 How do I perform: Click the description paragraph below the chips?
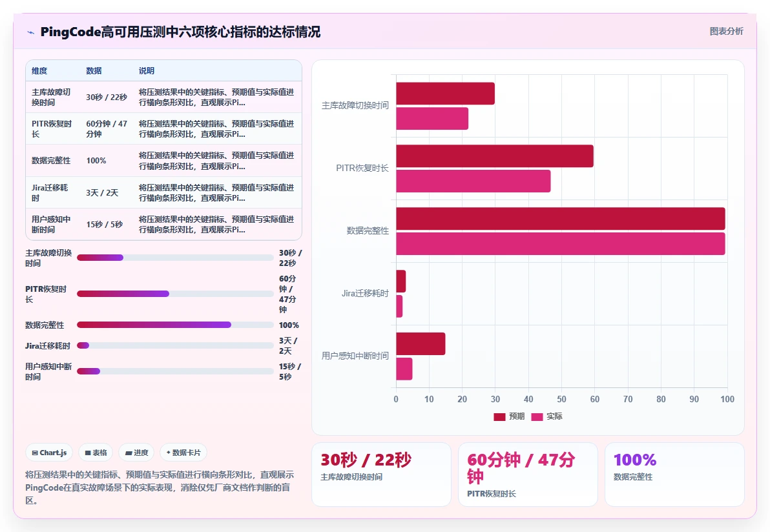click(x=160, y=487)
